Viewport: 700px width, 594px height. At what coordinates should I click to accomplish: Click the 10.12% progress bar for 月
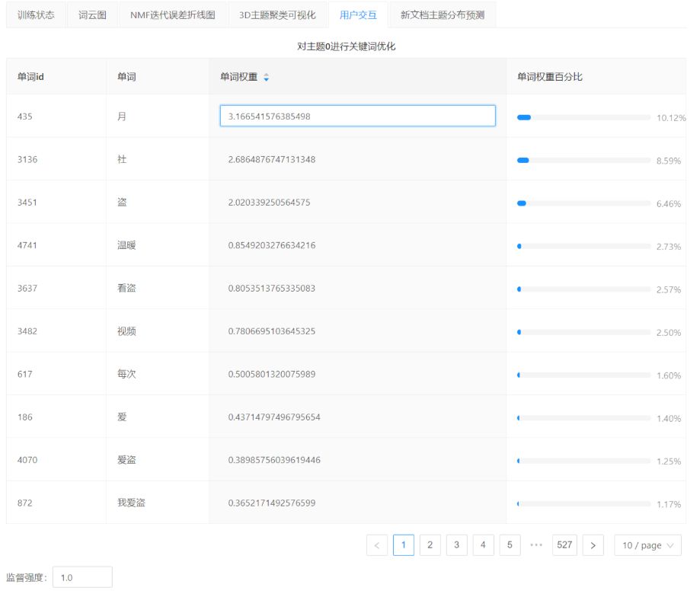(x=583, y=117)
